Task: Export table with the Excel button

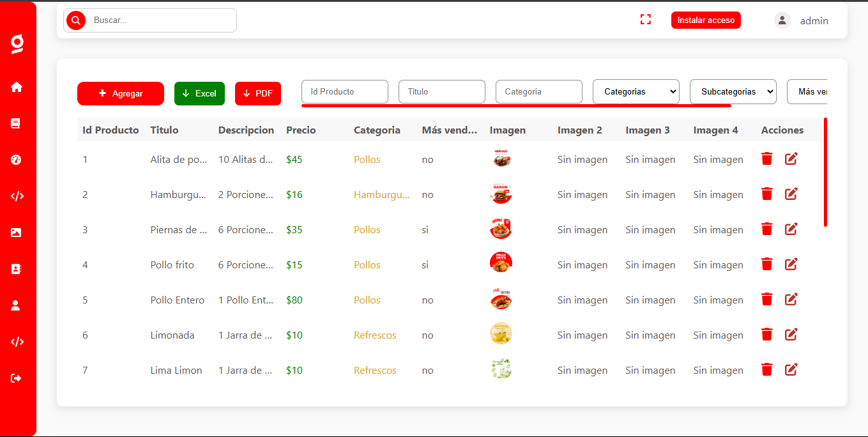Action: coord(199,93)
